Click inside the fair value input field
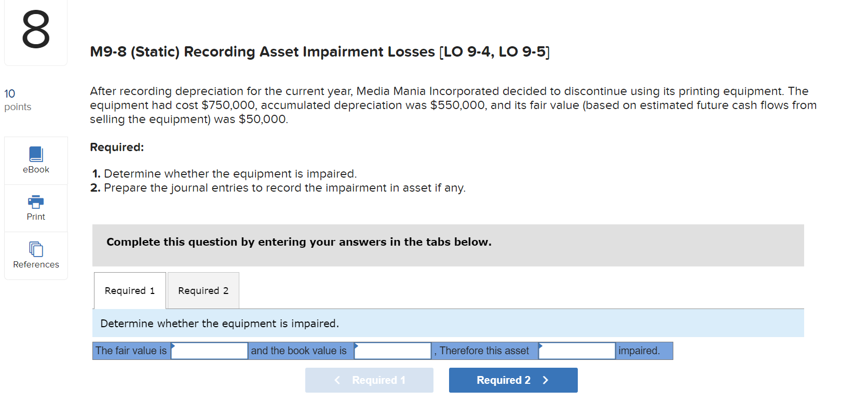Image resolution: width=868 pixels, height=402 pixels. (x=209, y=351)
